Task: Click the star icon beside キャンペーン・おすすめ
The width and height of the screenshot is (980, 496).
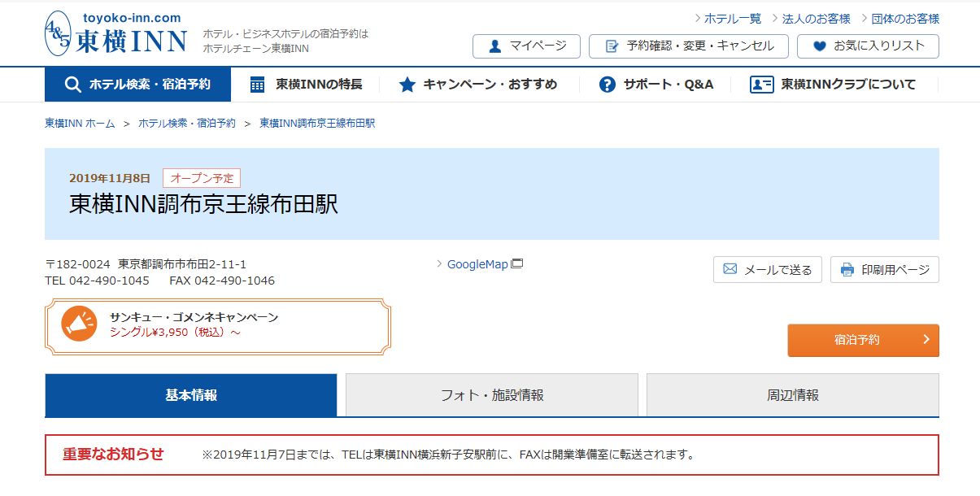Action: point(407,85)
